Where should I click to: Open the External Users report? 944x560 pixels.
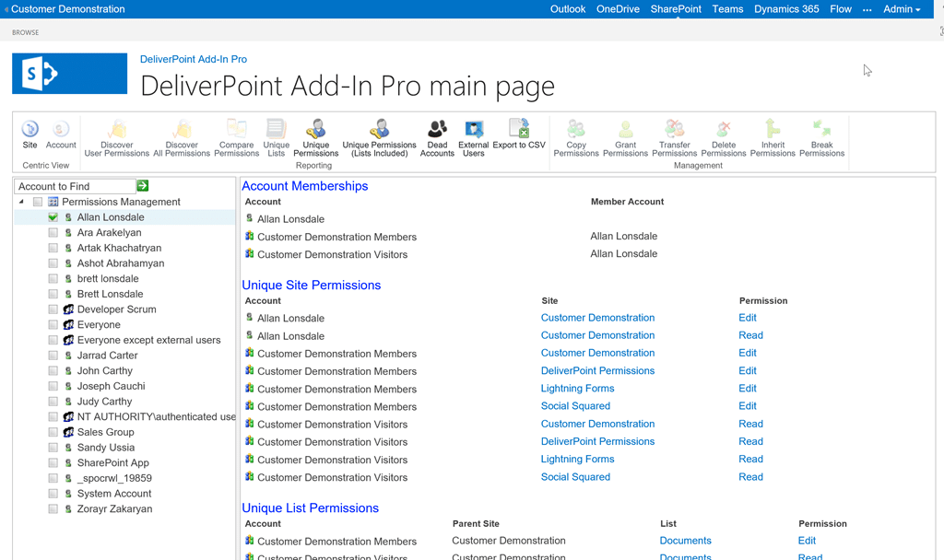coord(474,138)
